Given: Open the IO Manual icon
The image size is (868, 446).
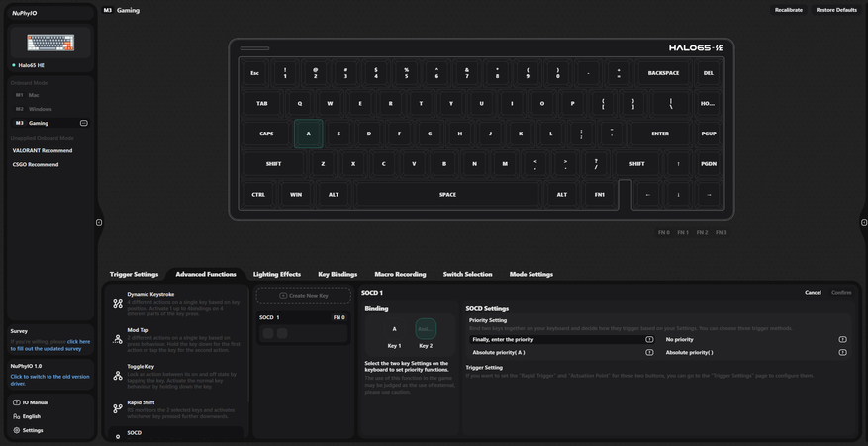Looking at the screenshot, I should [16, 402].
